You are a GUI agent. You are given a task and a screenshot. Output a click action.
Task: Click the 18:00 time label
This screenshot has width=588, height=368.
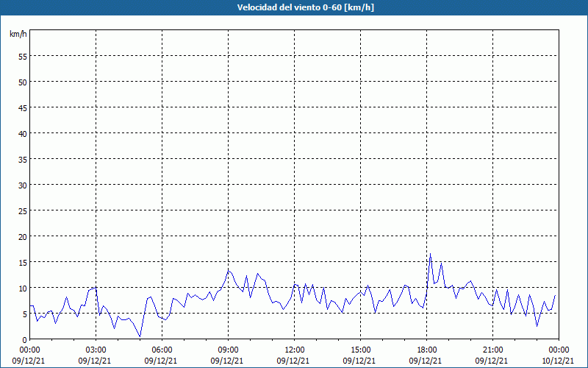coord(427,350)
